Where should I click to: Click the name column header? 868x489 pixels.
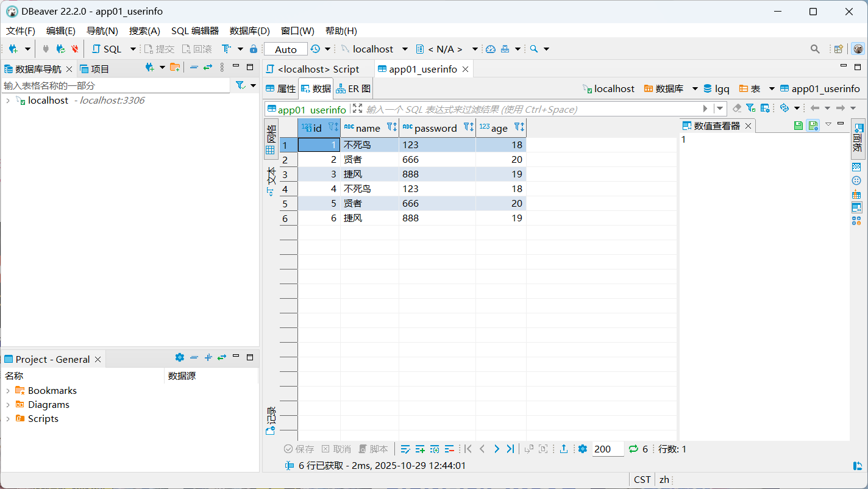click(368, 128)
